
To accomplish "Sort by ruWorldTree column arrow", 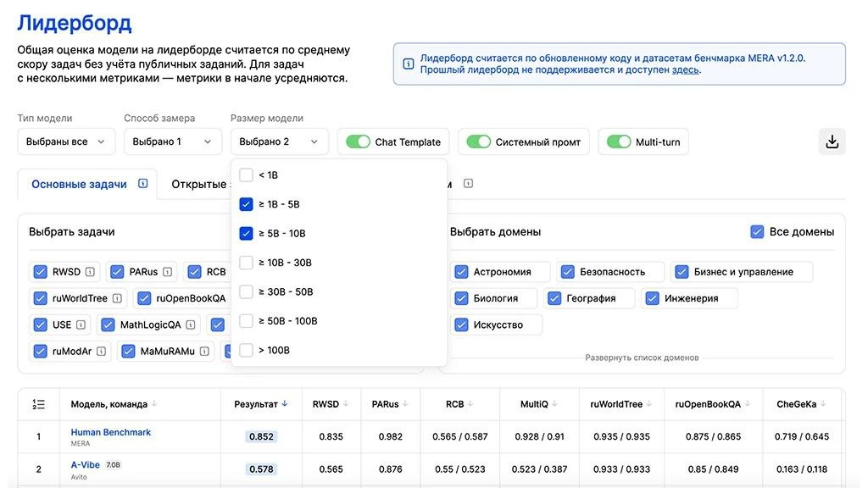I will pyautogui.click(x=649, y=404).
